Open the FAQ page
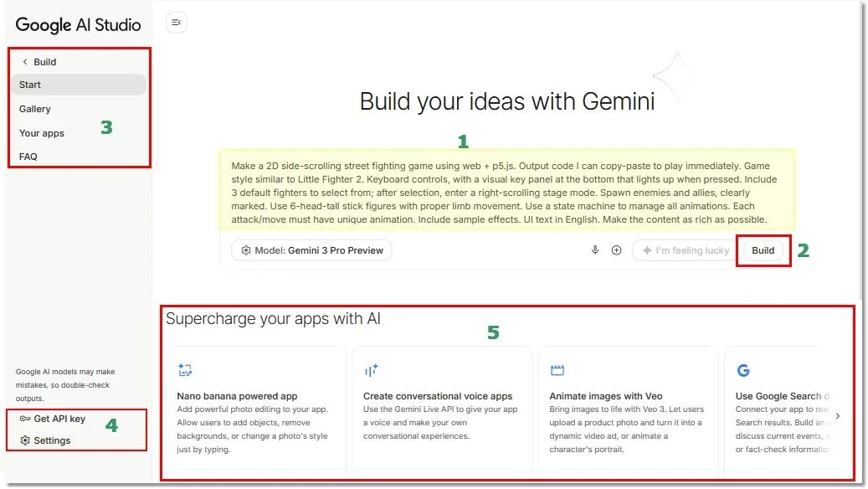This screenshot has width=868, height=489. click(28, 157)
